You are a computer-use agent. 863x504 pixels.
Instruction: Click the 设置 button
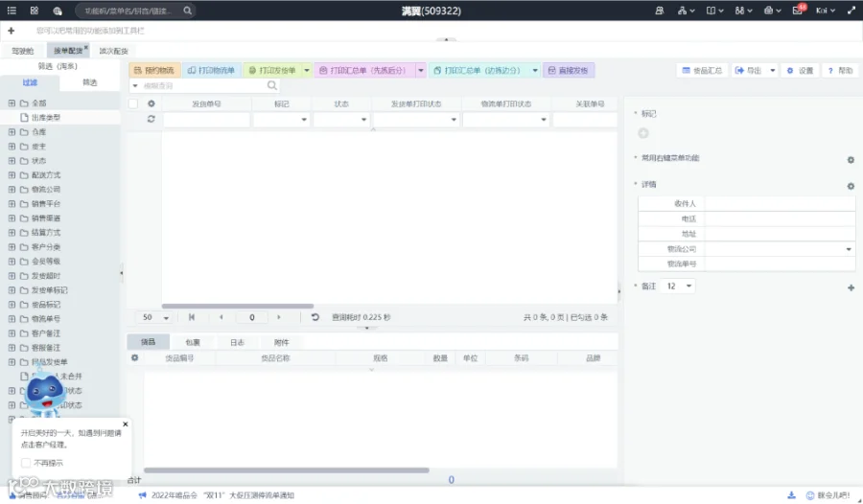[x=801, y=71]
